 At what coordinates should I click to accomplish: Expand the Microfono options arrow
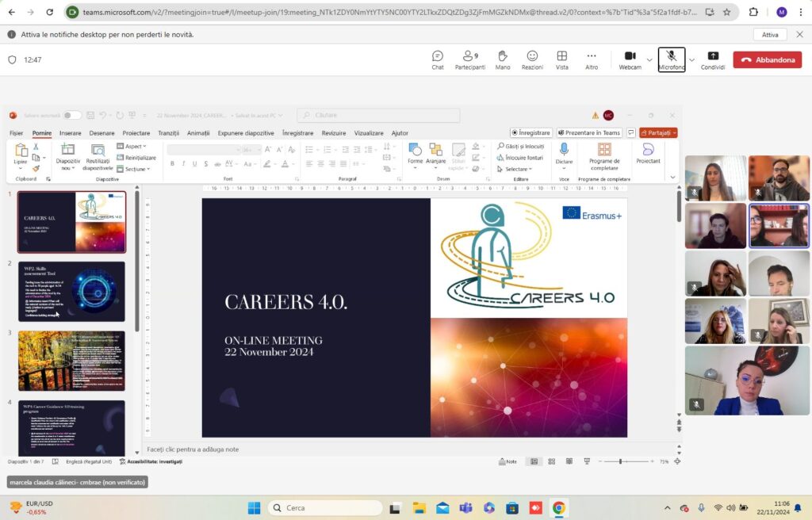(x=691, y=60)
